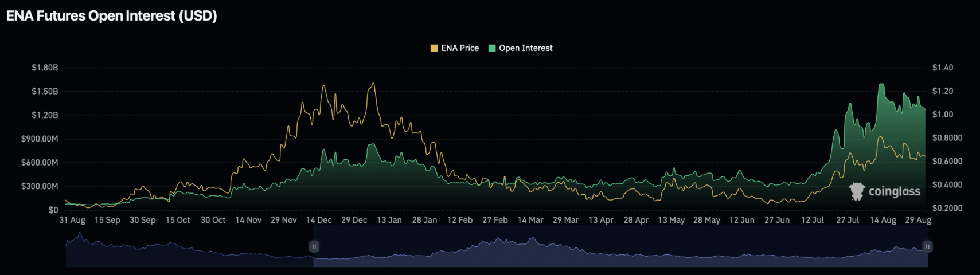Click the ENA Futures Open Interest title

(x=112, y=16)
